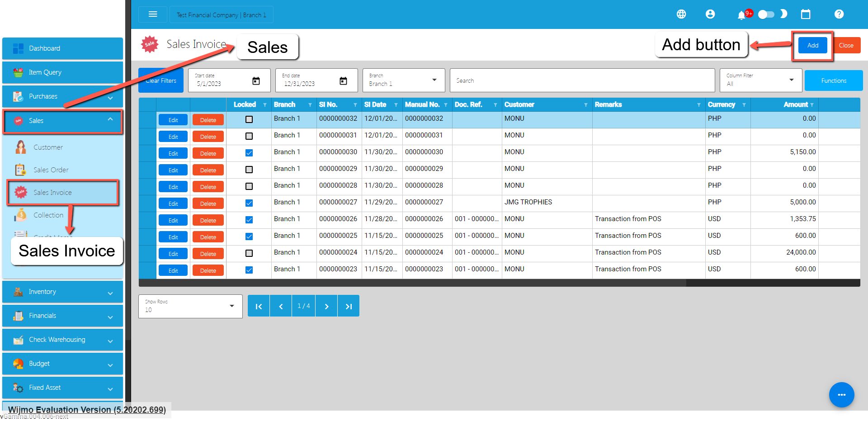
Task: Open the calendar icon in header
Action: (x=806, y=14)
